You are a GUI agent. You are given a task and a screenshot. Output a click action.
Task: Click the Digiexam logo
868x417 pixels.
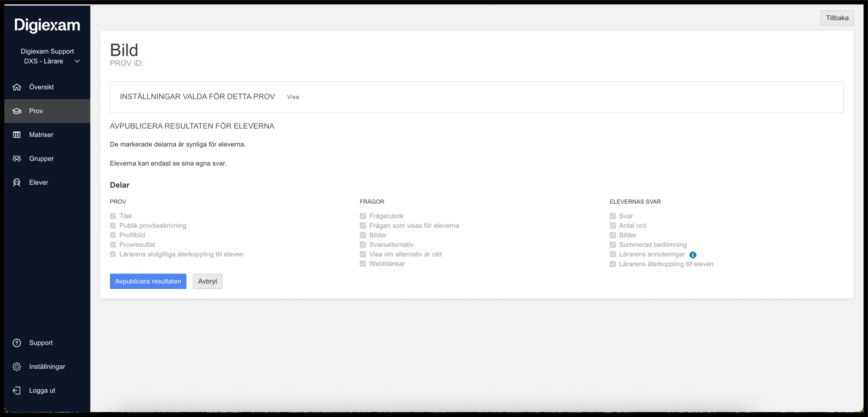(x=47, y=25)
